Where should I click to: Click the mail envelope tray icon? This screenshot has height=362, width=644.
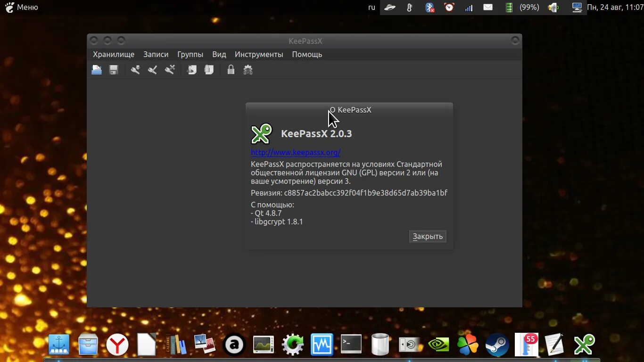click(488, 7)
